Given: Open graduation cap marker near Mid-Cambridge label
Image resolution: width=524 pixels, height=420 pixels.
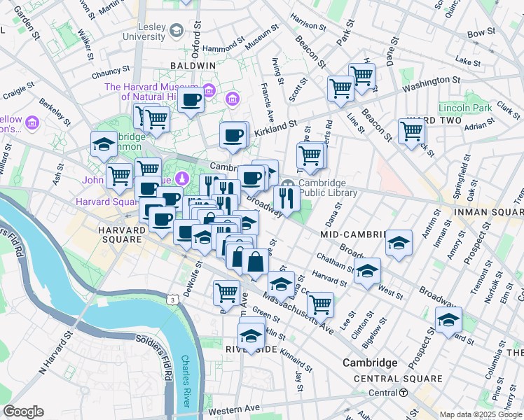Looking at the screenshot, I should point(399,245).
